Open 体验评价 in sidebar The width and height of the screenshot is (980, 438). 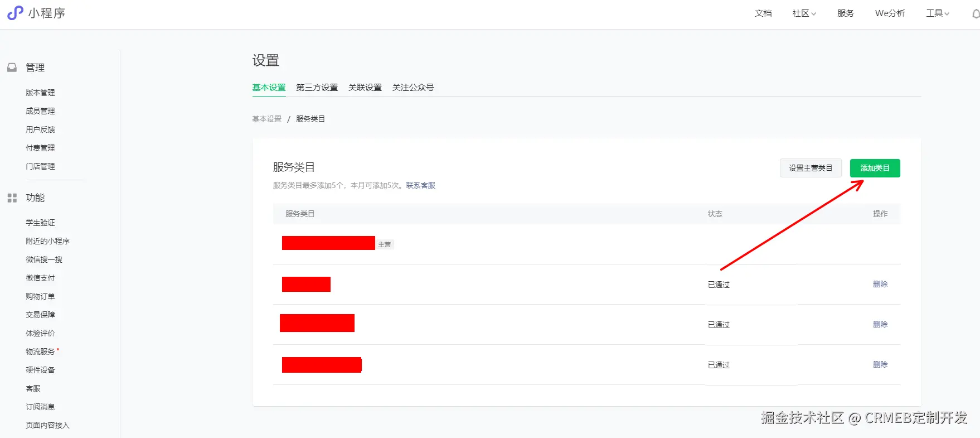[x=40, y=333]
